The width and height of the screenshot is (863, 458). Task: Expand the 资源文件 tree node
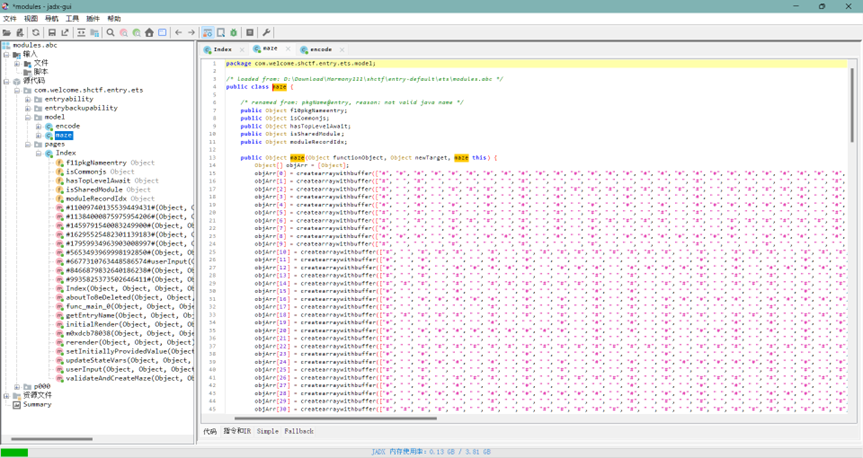click(x=6, y=396)
